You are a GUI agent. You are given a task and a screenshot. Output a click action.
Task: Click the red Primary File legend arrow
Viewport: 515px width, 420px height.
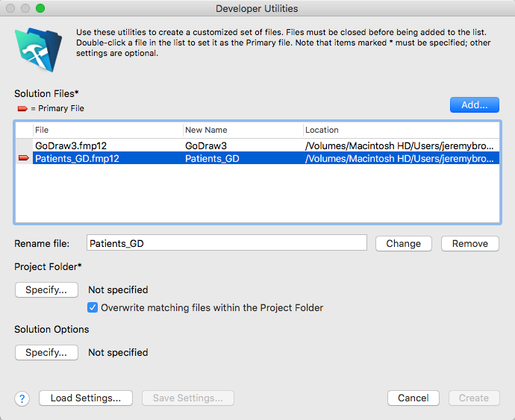(22, 108)
